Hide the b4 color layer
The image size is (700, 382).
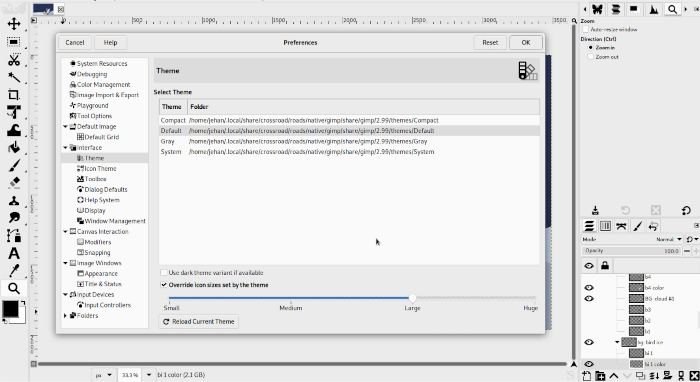click(x=589, y=288)
